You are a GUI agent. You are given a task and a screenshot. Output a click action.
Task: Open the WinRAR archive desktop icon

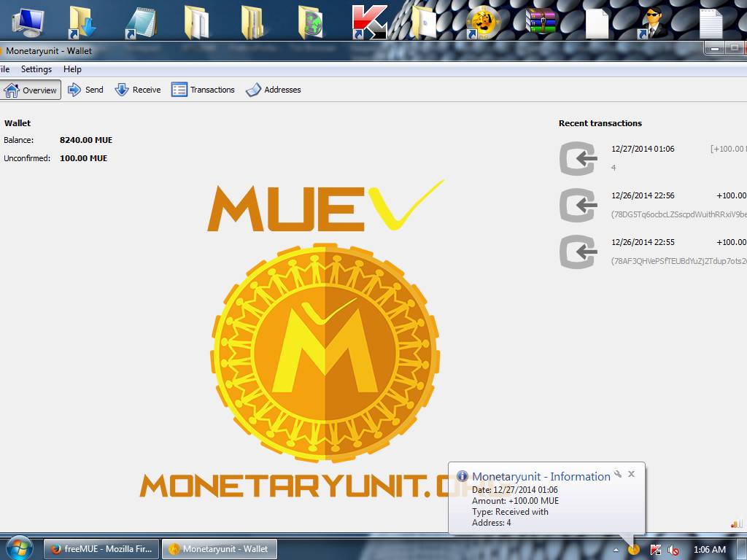pyautogui.click(x=541, y=21)
